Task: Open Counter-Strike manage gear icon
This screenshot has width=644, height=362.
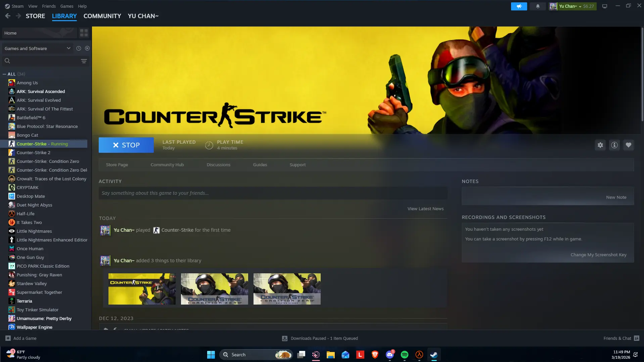Action: (600, 145)
